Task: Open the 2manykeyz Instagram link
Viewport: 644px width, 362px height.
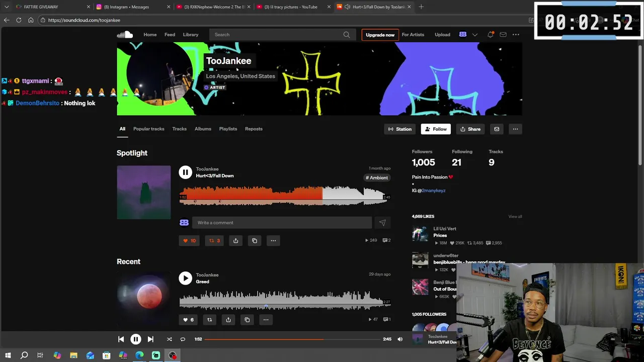Action: click(433, 191)
